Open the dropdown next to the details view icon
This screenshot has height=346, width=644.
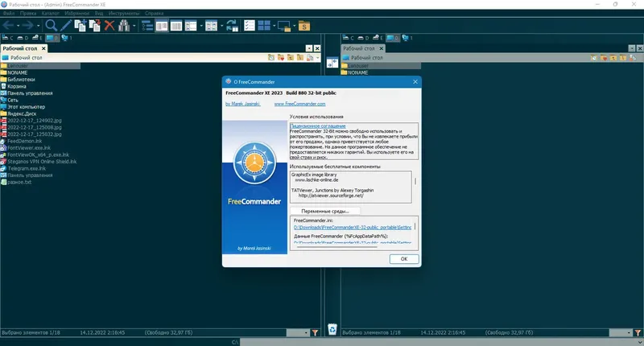(x=201, y=26)
